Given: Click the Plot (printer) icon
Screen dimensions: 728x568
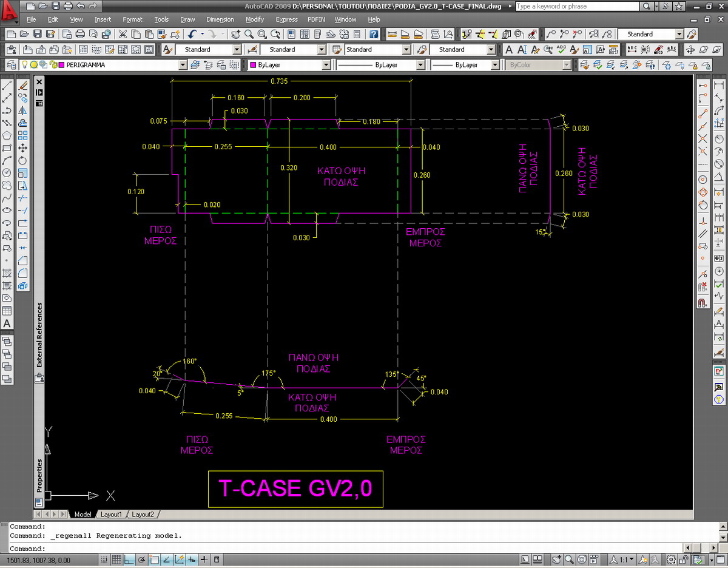Looking at the screenshot, I should click(80, 34).
